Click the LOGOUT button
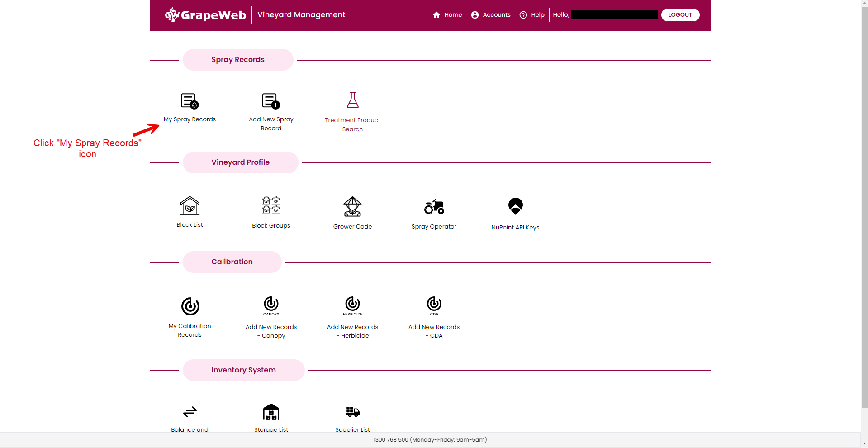This screenshot has height=448, width=868. (680, 14)
